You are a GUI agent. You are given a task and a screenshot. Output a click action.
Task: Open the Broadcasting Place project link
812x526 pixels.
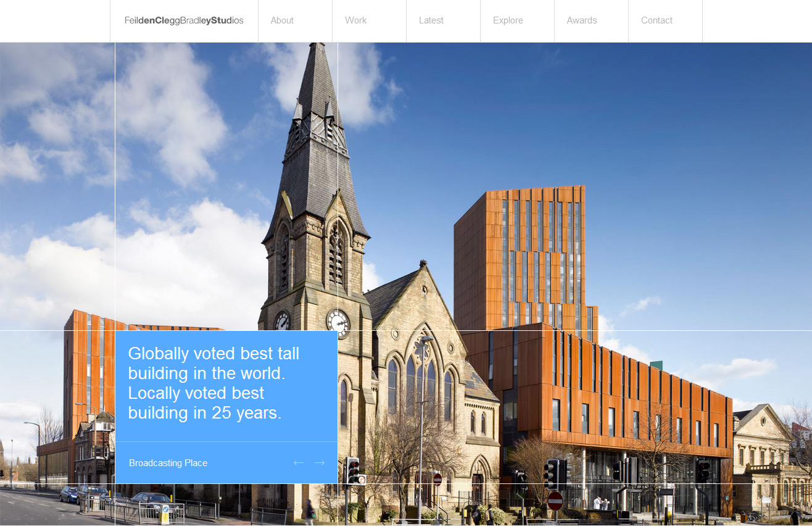168,463
